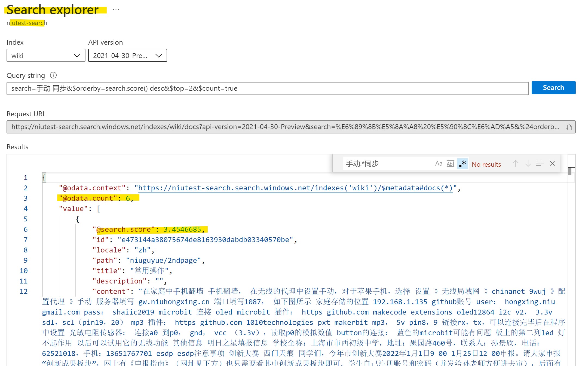
Task: Open the API version dropdown
Action: point(127,56)
